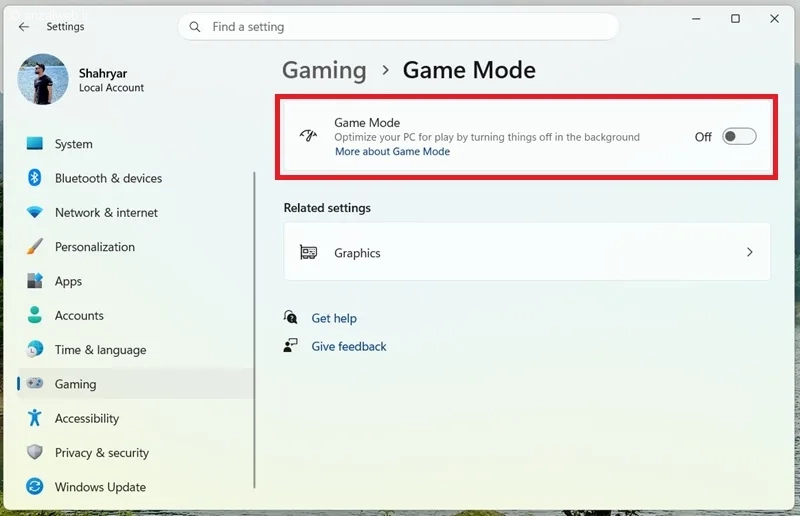
Task: Click the Get help headset icon
Action: tap(290, 317)
